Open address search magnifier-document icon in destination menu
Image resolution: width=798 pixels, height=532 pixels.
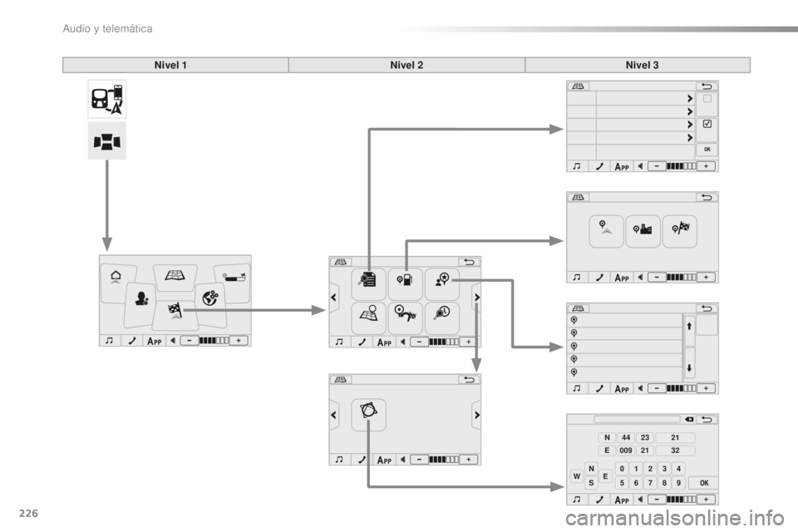point(368,279)
